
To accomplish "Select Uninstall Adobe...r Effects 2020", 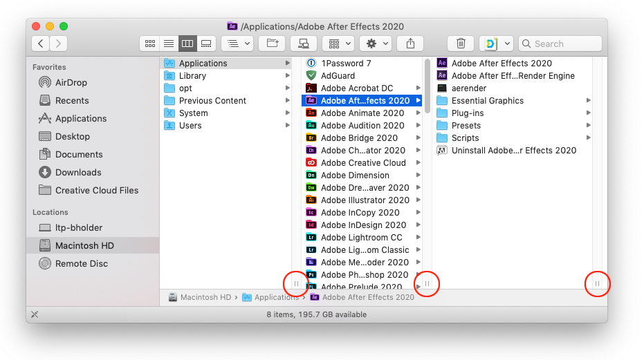I will click(x=512, y=151).
